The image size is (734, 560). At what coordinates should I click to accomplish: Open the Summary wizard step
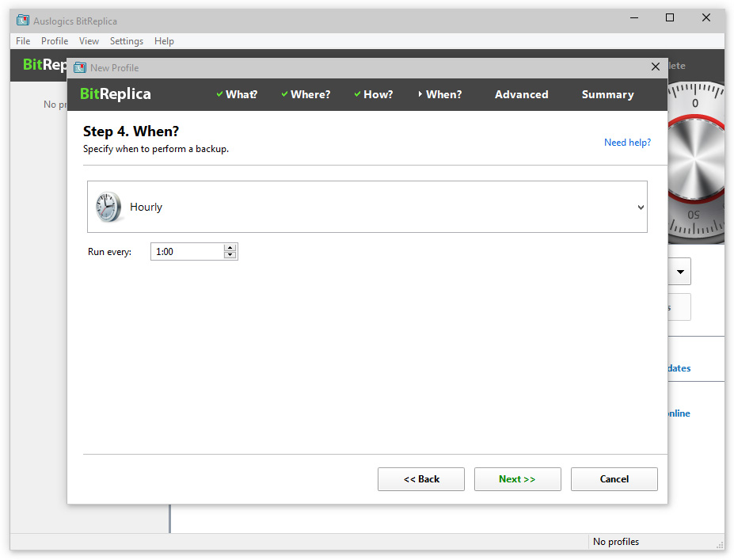click(607, 94)
